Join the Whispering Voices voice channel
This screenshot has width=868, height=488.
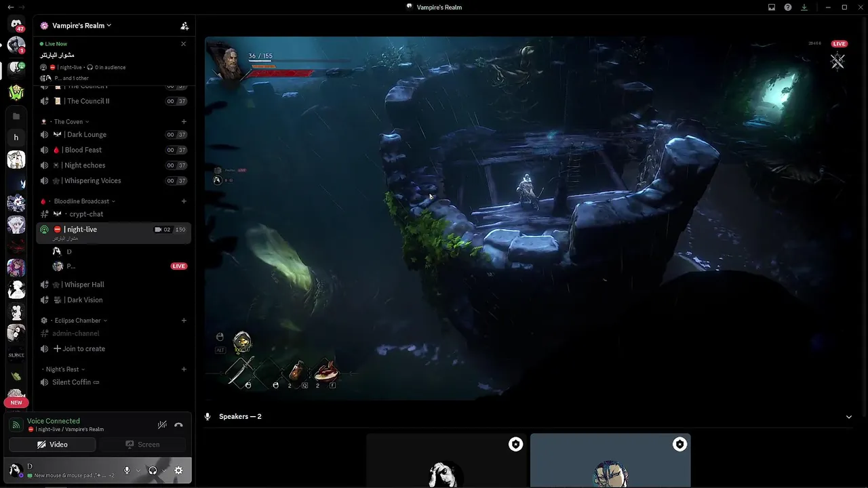click(x=113, y=181)
